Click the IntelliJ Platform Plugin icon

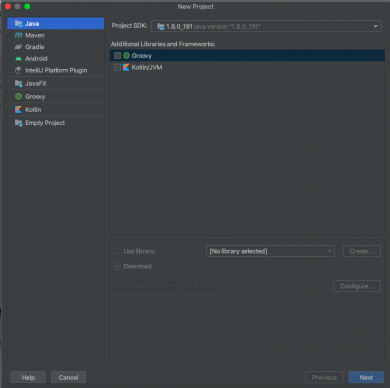(18, 70)
